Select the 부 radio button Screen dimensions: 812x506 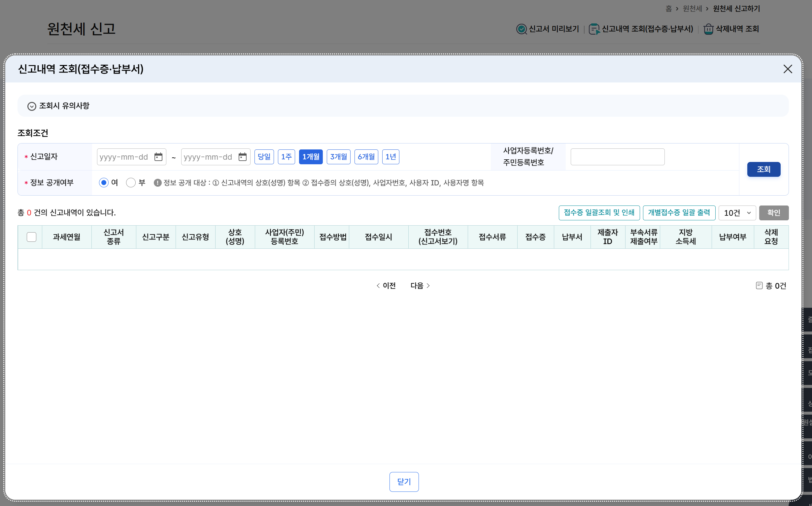(x=131, y=183)
